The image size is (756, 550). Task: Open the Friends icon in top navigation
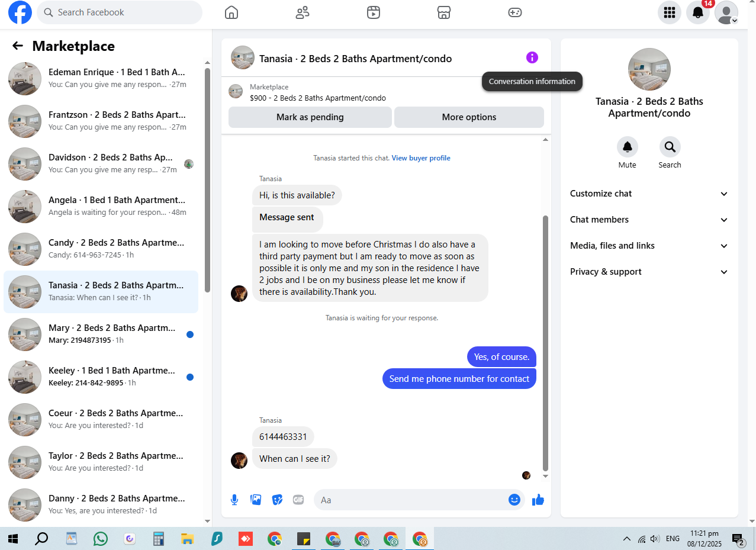(x=303, y=12)
